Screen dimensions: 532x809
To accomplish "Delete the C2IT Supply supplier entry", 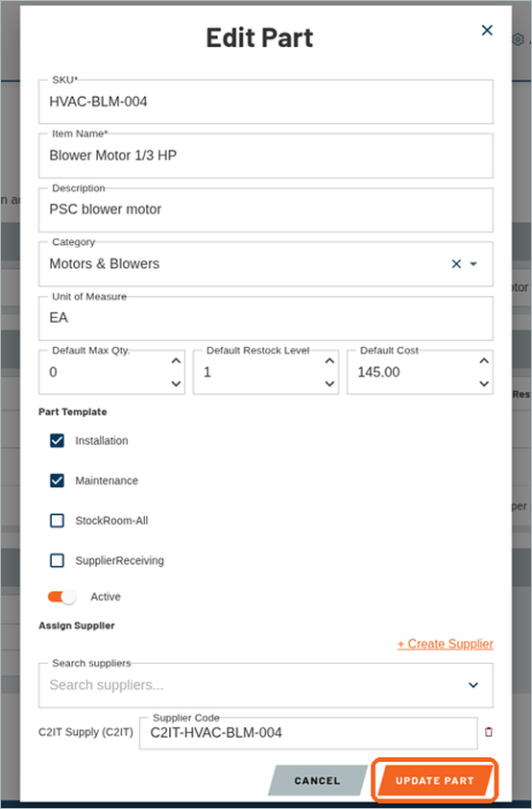I will click(489, 732).
